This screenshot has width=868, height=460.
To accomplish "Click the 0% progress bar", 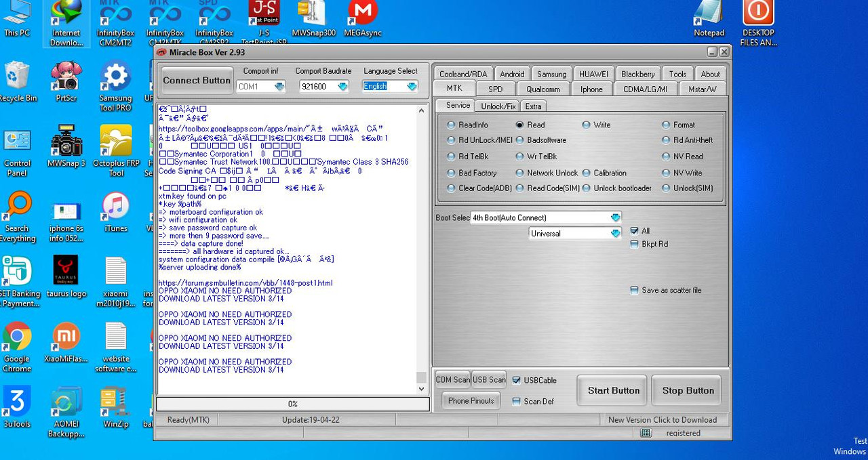I will click(x=293, y=404).
